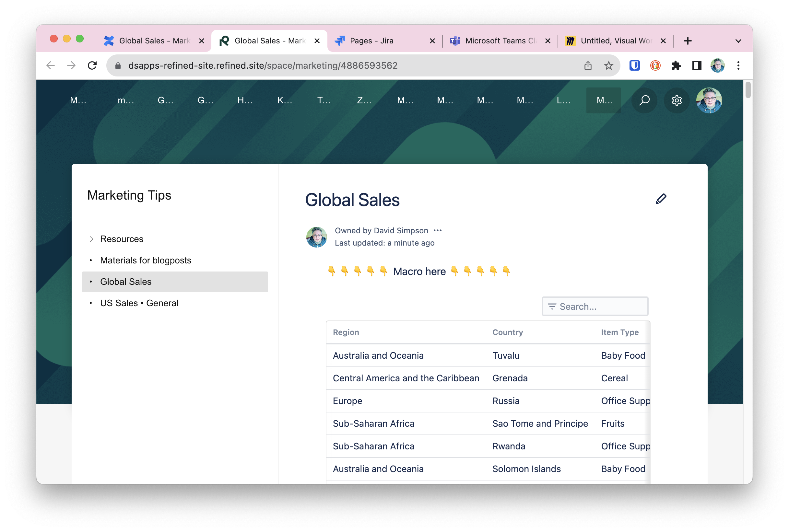Viewport: 789px width, 532px height.
Task: Open the 'L...' navigation menu item
Action: 564,100
